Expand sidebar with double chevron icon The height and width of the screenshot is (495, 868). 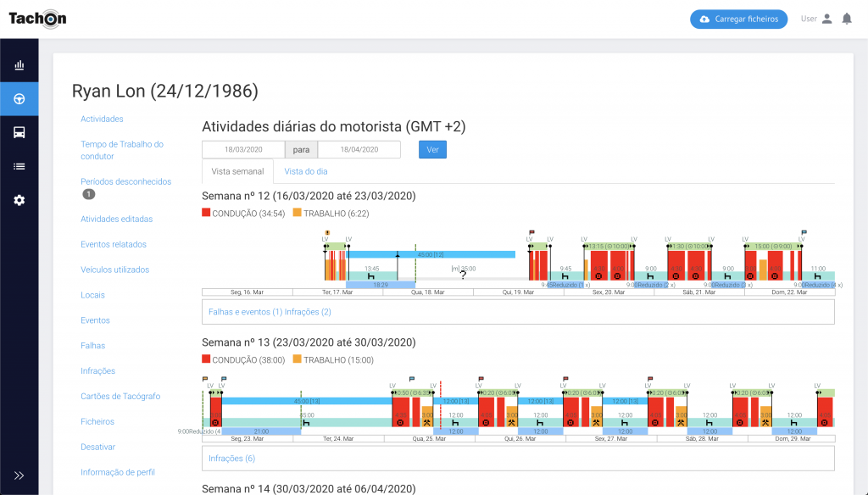point(19,476)
